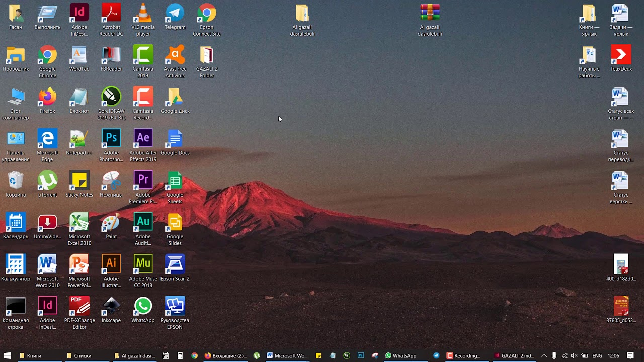Switch to Microsoft Word taskbar button
The image size is (644, 362).
coord(287,356)
